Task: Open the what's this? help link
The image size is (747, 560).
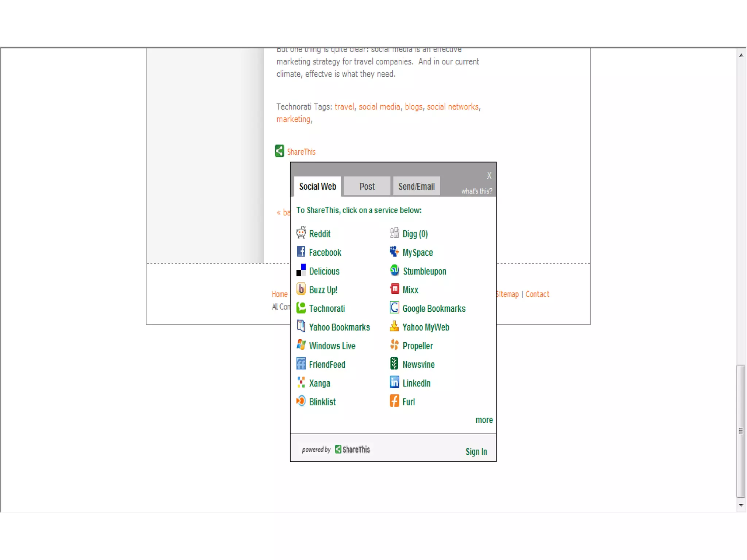Action: pyautogui.click(x=476, y=191)
